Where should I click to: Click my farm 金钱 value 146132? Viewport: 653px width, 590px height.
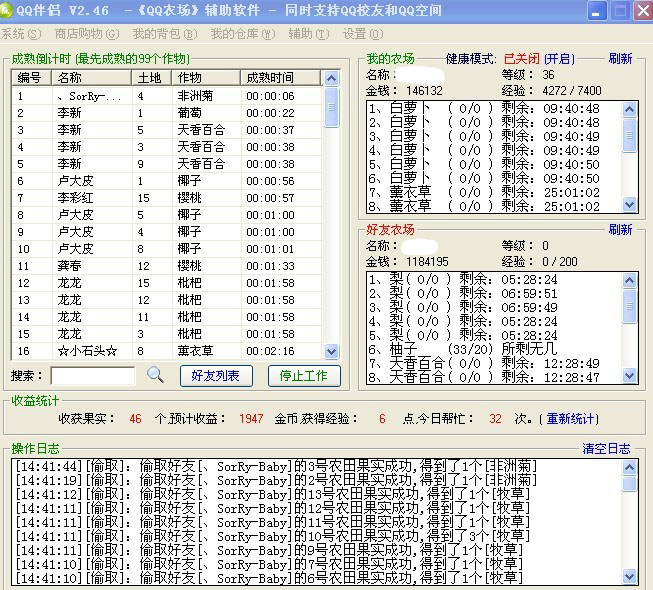coord(424,91)
